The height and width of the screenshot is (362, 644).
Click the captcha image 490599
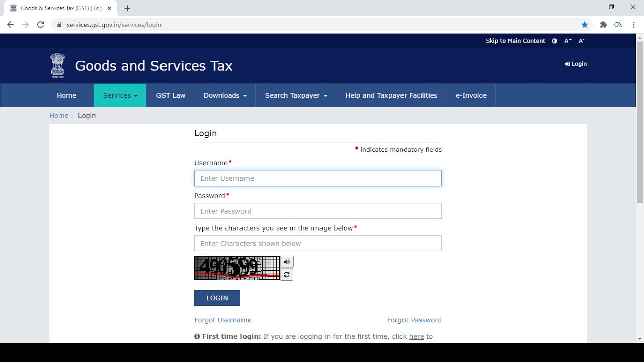tap(237, 268)
